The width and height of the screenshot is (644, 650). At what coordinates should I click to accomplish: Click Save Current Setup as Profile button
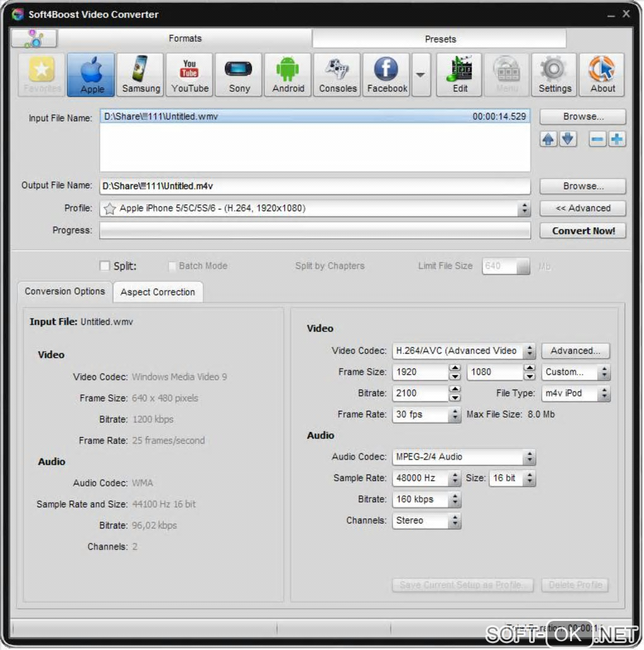(463, 585)
